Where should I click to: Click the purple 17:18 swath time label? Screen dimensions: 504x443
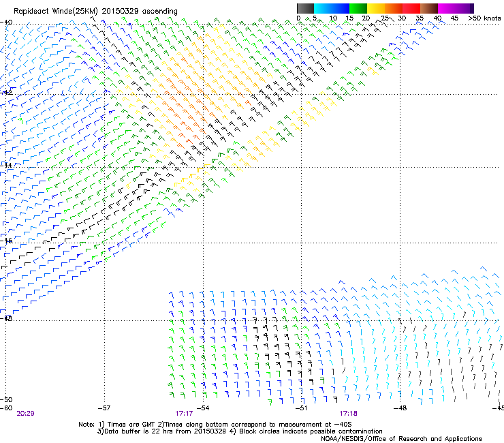pyautogui.click(x=348, y=414)
